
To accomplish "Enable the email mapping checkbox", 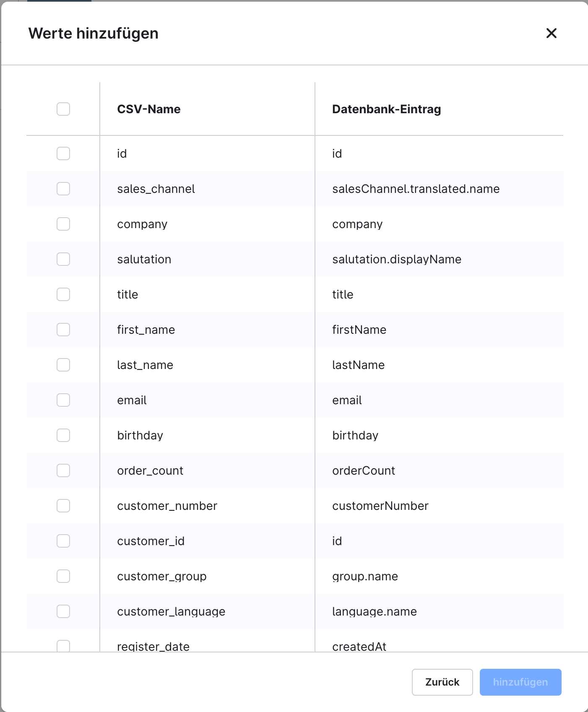I will click(x=63, y=400).
